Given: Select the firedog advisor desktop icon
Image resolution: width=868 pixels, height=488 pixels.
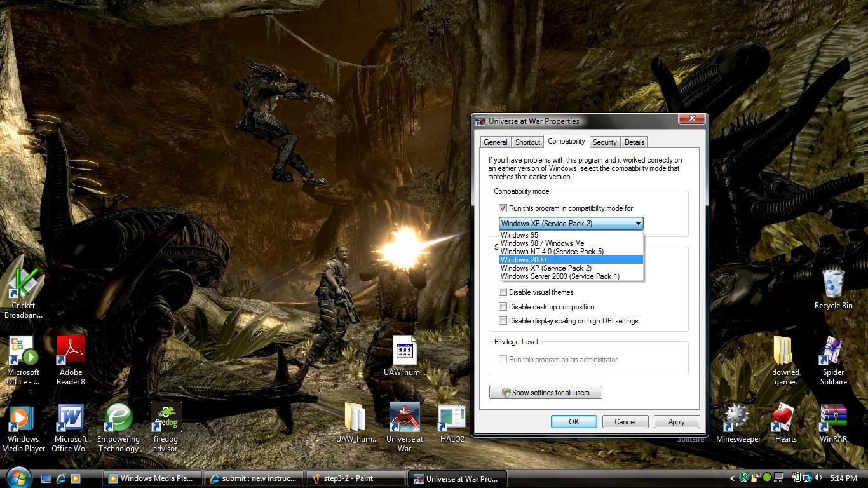Looking at the screenshot, I should coord(166,427).
